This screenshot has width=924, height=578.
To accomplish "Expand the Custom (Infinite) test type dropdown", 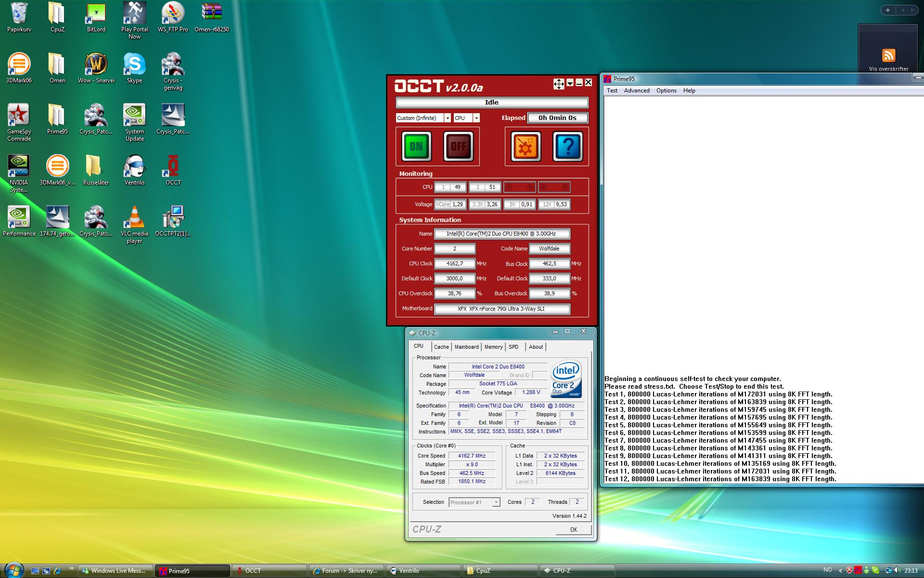I will click(447, 118).
